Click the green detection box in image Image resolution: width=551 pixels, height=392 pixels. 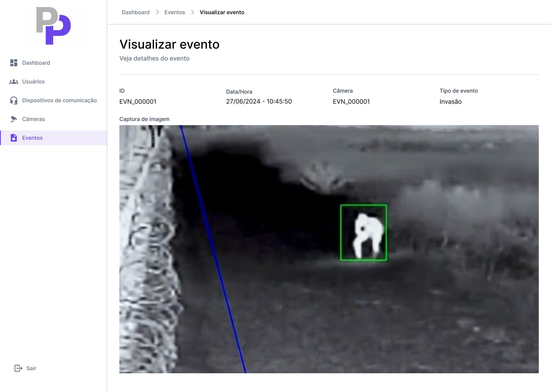(x=364, y=233)
